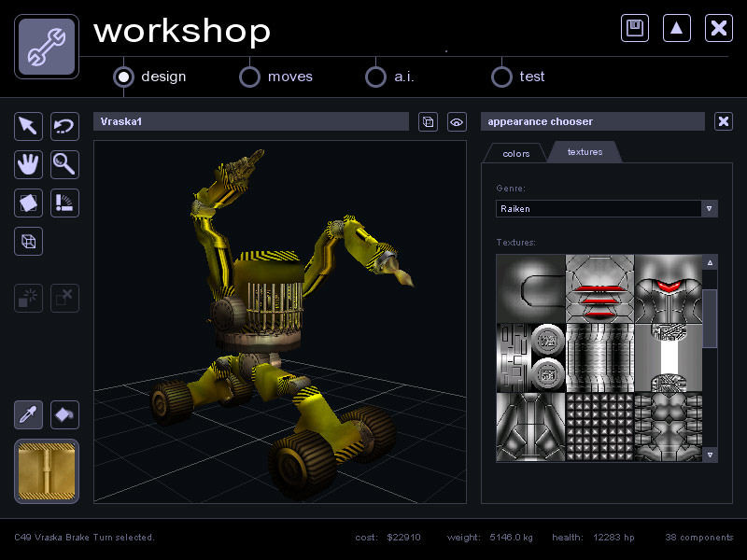
Task: Open the textures tab
Action: tap(585, 151)
